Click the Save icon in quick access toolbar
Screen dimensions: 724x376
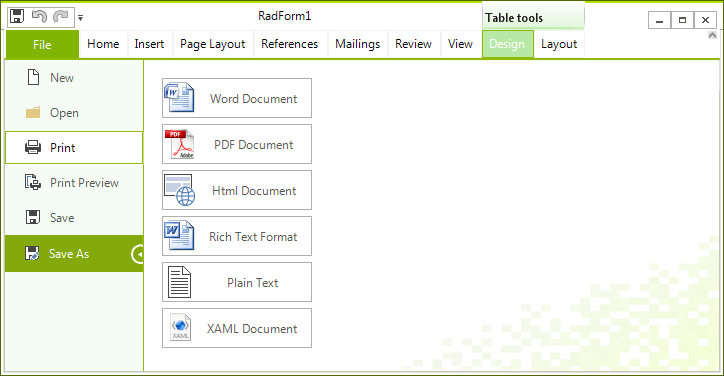[x=17, y=16]
